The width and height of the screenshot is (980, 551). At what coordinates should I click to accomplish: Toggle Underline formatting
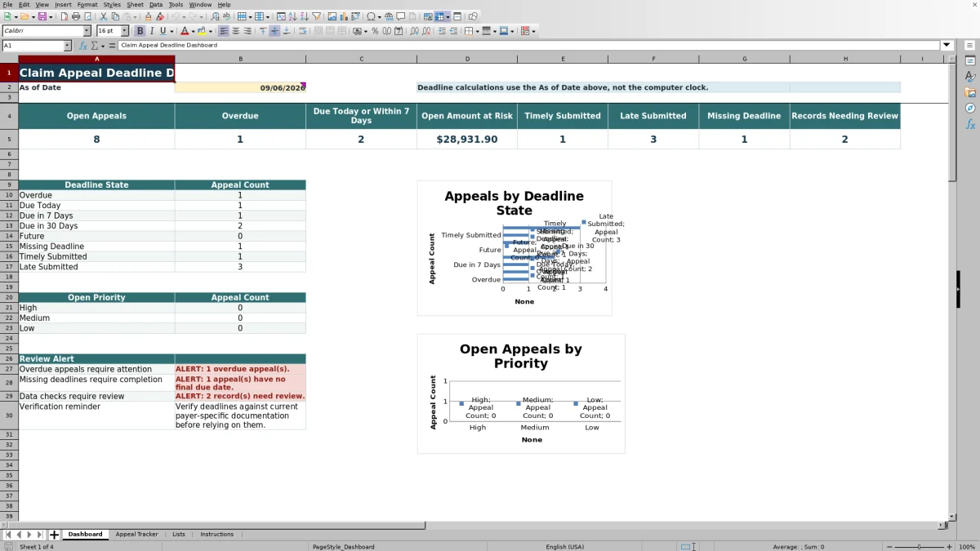163,31
